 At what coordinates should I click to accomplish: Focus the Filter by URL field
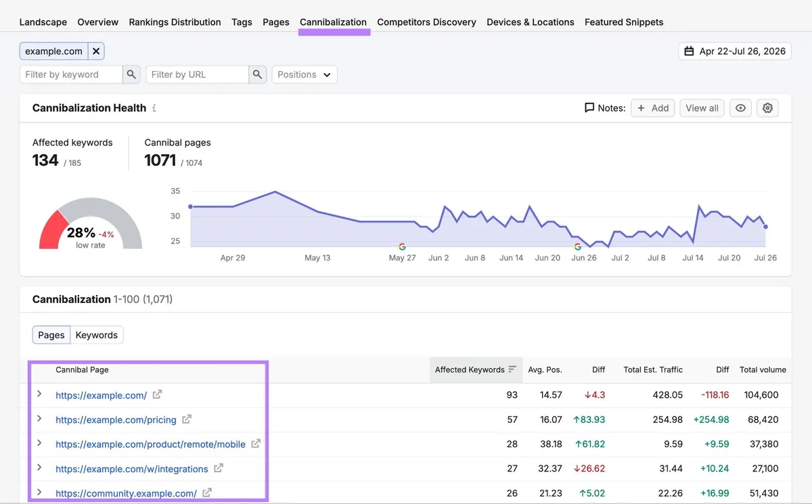coord(197,74)
